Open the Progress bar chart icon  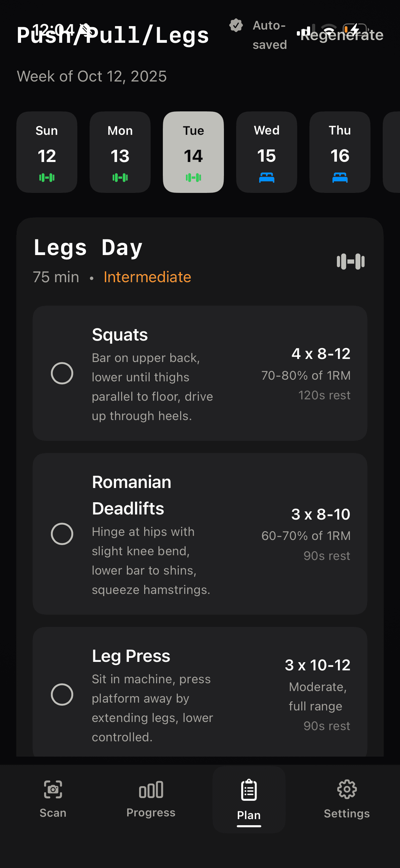tap(151, 790)
